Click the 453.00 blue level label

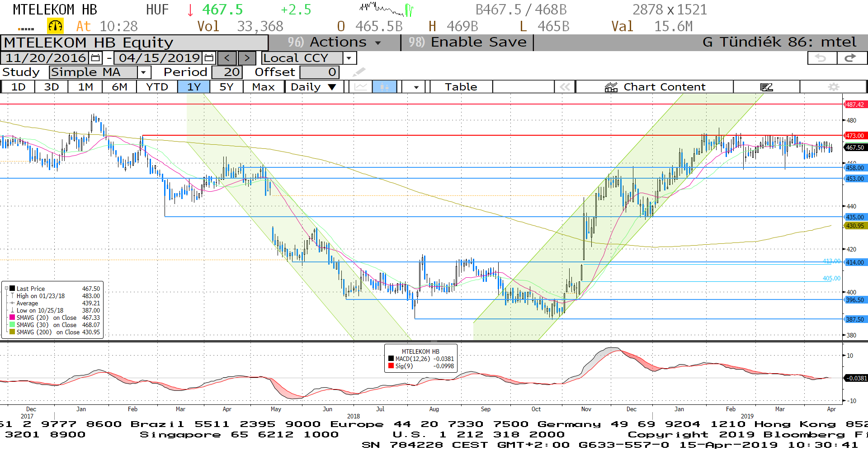point(855,179)
